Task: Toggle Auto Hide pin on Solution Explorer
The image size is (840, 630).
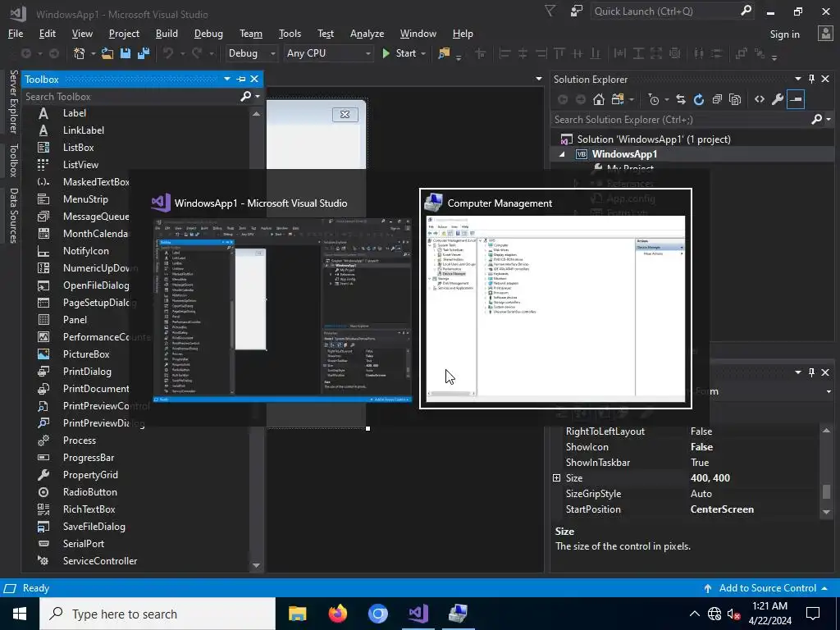Action: tap(811, 80)
